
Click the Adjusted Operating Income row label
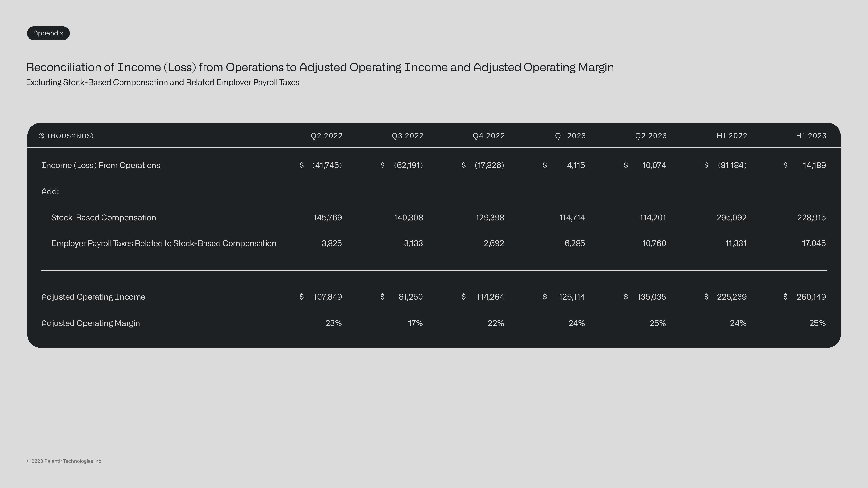pyautogui.click(x=93, y=297)
